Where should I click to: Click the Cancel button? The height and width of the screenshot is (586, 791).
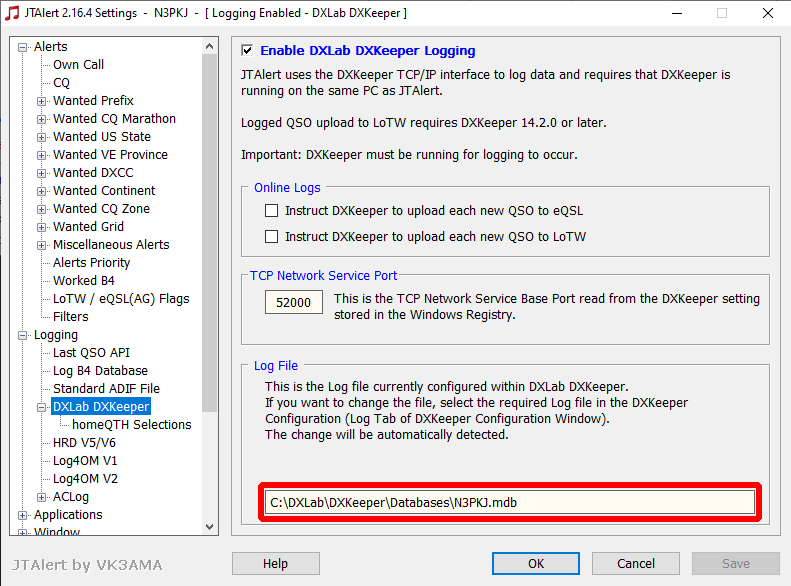point(636,563)
